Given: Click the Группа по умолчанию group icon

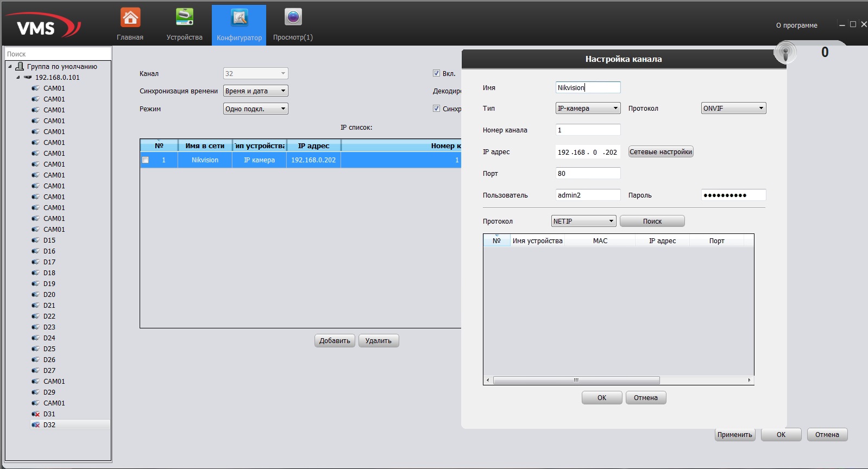Looking at the screenshot, I should click(x=20, y=66).
